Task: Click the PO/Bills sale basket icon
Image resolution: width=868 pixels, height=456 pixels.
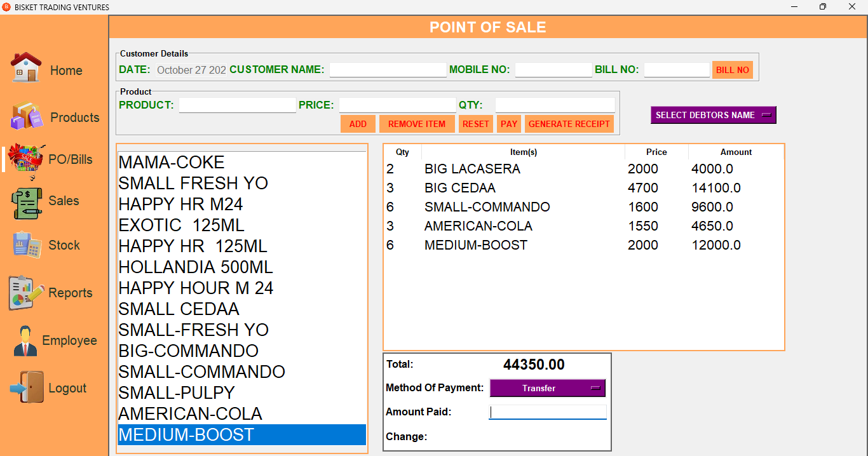Action: [x=26, y=159]
